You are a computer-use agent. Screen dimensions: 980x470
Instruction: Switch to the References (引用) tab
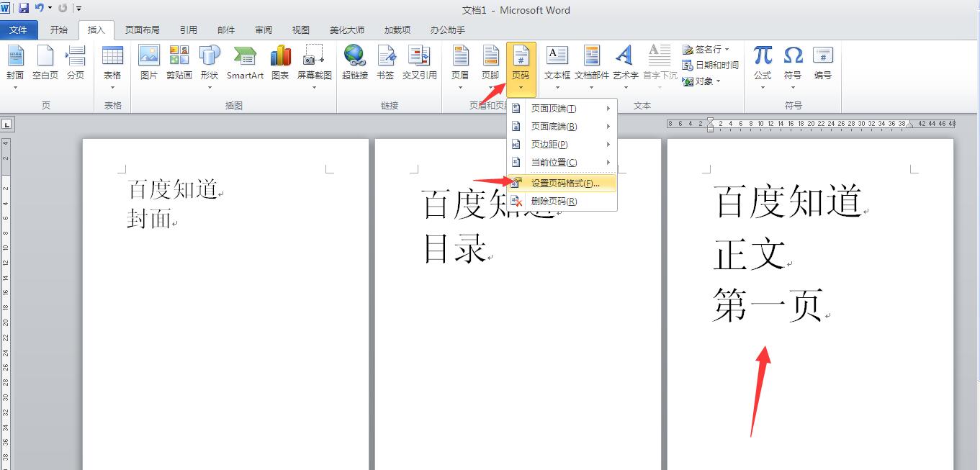tap(189, 30)
